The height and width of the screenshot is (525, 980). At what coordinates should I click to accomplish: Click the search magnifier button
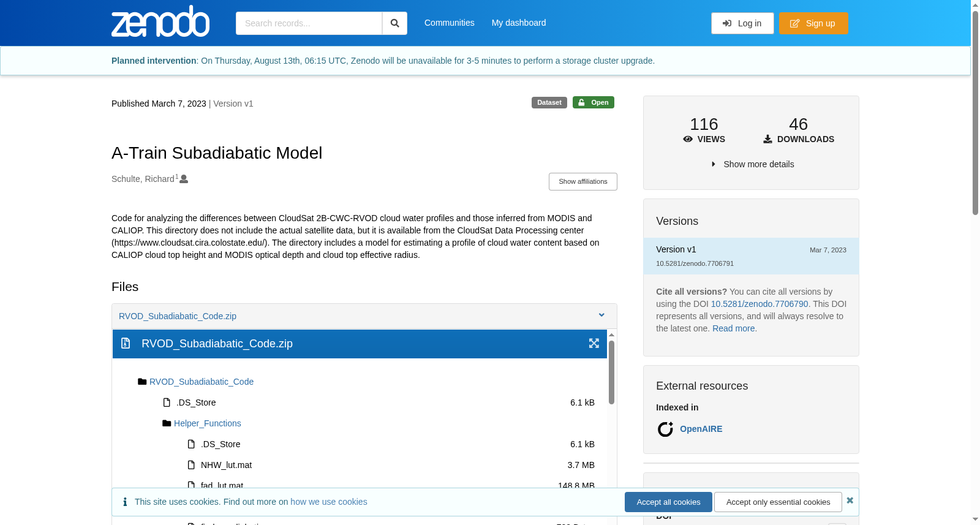pos(394,23)
